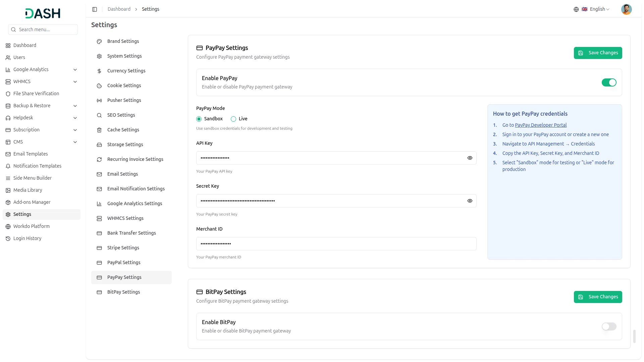The height and width of the screenshot is (362, 644).
Task: Click the WHMCS server icon in sidebar
Action: [8, 82]
